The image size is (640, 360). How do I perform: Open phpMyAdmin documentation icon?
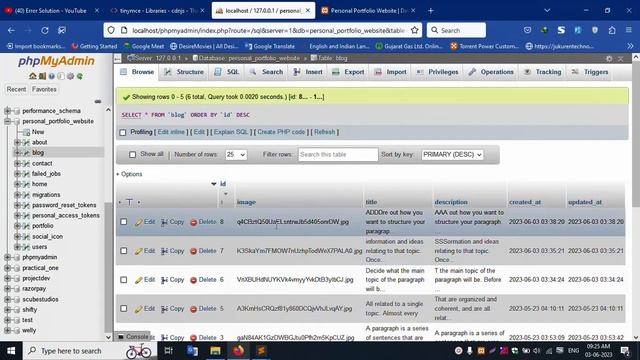(51, 76)
